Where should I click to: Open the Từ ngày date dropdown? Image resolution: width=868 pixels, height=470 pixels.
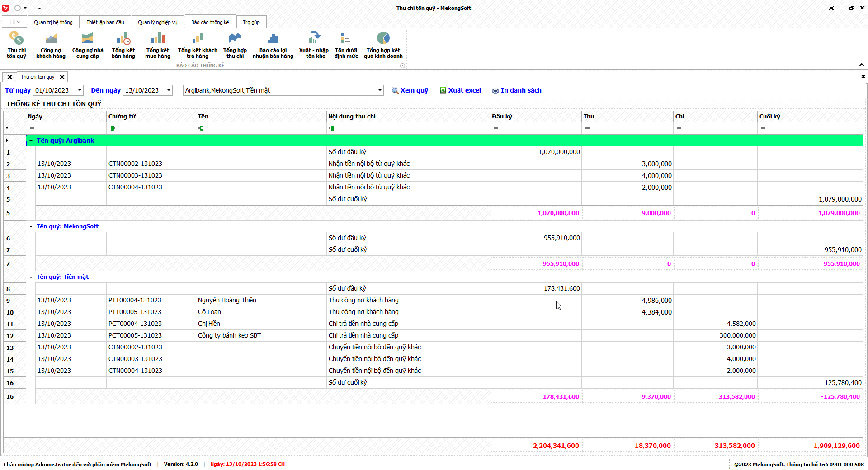[x=80, y=90]
